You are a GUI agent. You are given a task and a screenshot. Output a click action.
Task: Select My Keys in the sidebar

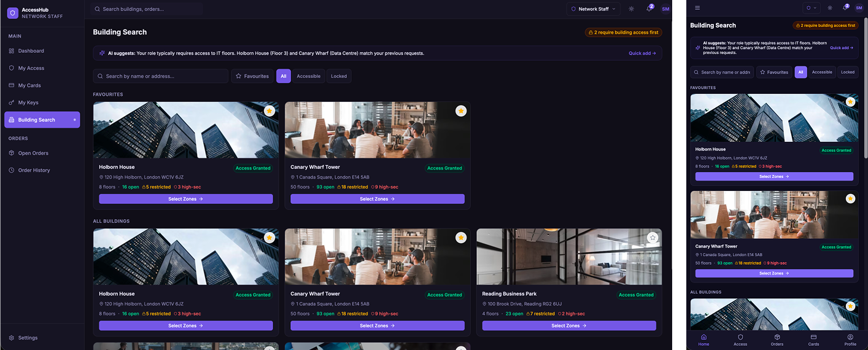coord(42,103)
